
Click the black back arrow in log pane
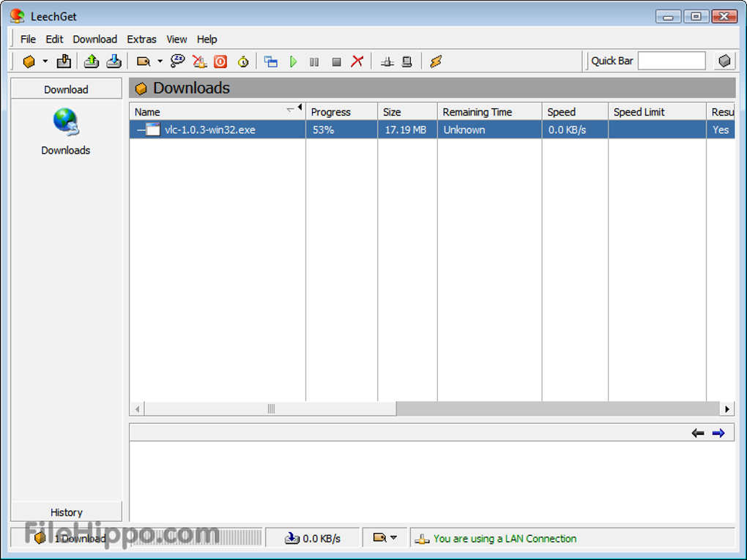point(697,433)
